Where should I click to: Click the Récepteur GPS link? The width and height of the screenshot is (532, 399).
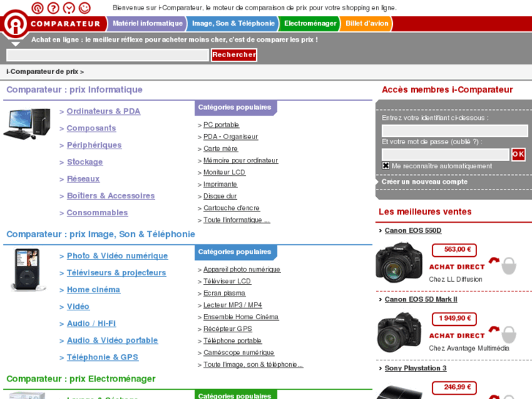[x=228, y=329]
